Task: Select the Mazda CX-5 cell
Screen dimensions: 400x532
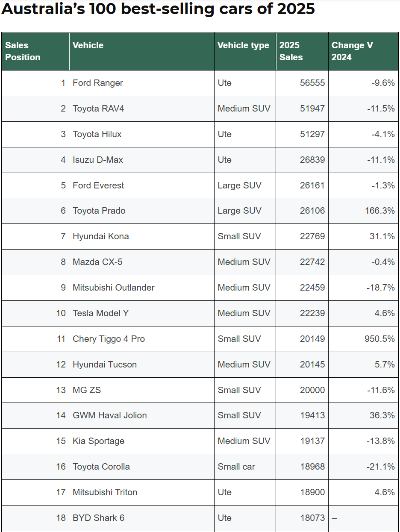Action: [97, 262]
